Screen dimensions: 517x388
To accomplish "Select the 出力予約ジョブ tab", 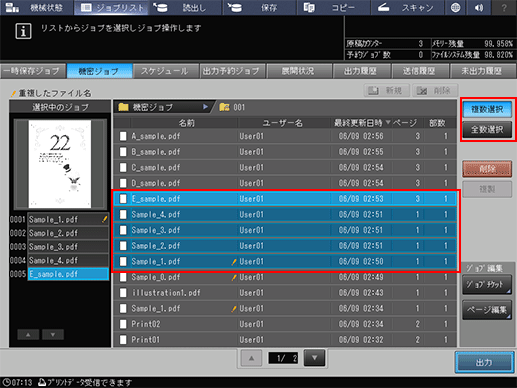I will (232, 71).
